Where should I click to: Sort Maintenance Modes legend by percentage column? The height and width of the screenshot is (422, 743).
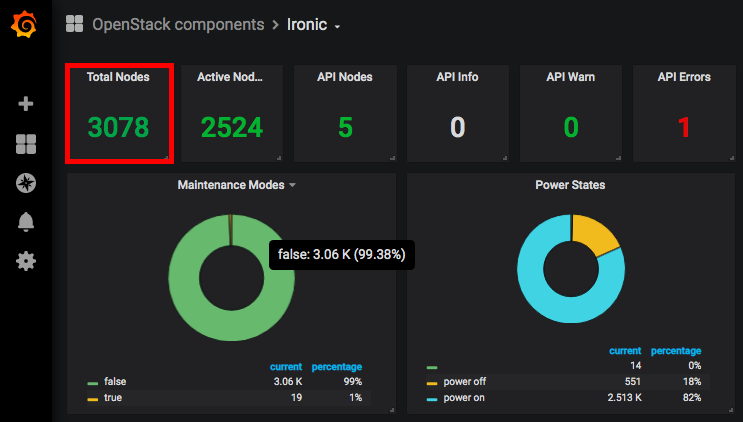tap(336, 367)
